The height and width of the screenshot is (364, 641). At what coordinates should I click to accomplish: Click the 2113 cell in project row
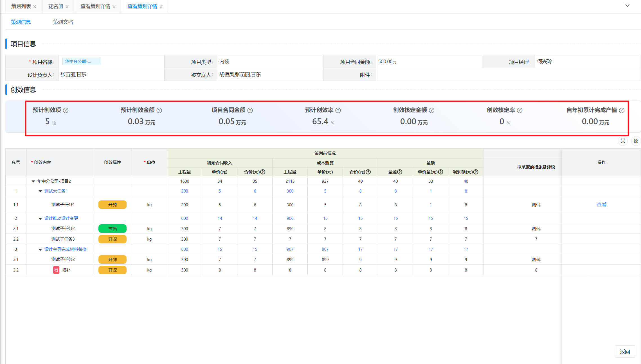pyautogui.click(x=290, y=181)
